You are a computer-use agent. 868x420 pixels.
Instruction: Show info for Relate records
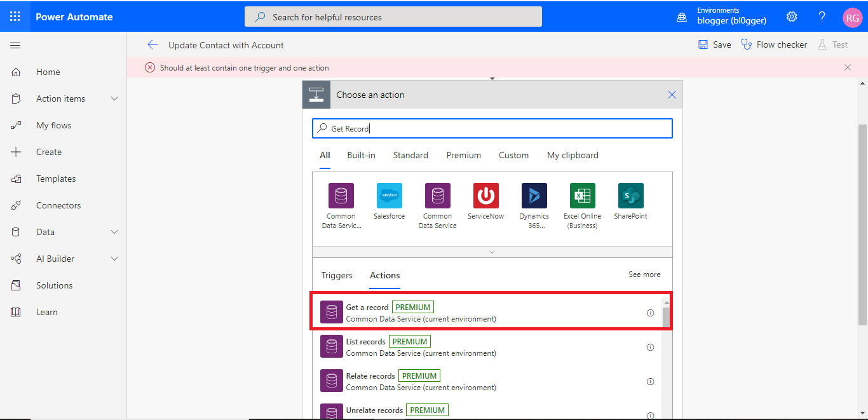650,381
